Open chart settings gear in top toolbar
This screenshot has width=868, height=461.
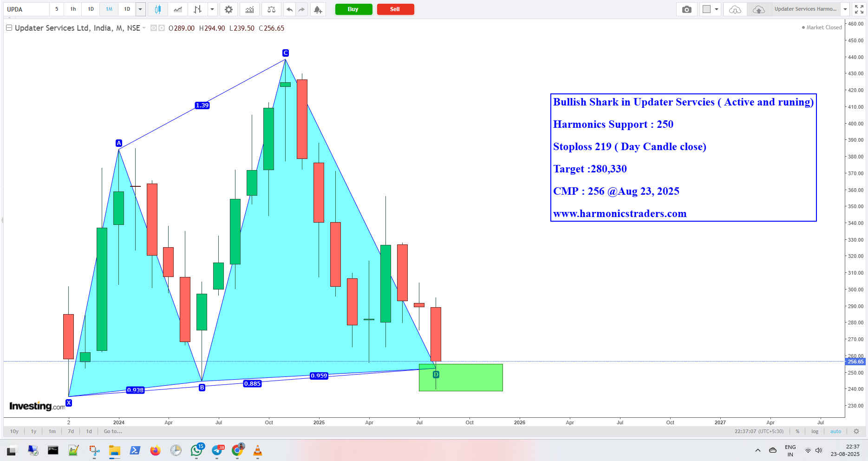pos(228,9)
